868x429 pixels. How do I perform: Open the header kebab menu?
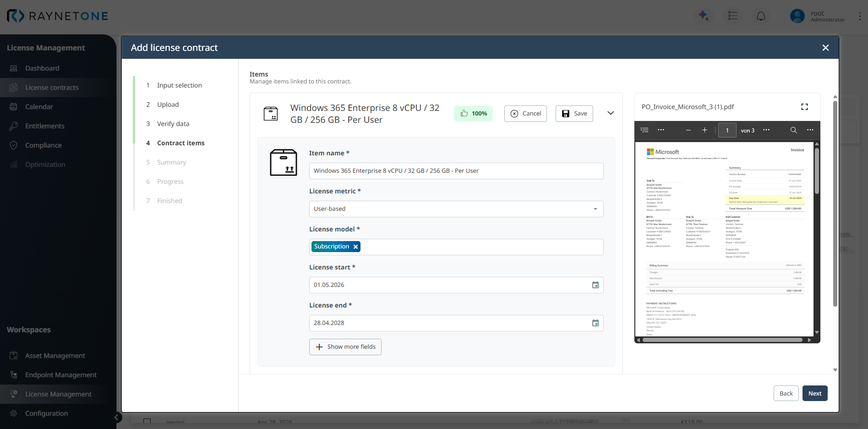[x=859, y=16]
